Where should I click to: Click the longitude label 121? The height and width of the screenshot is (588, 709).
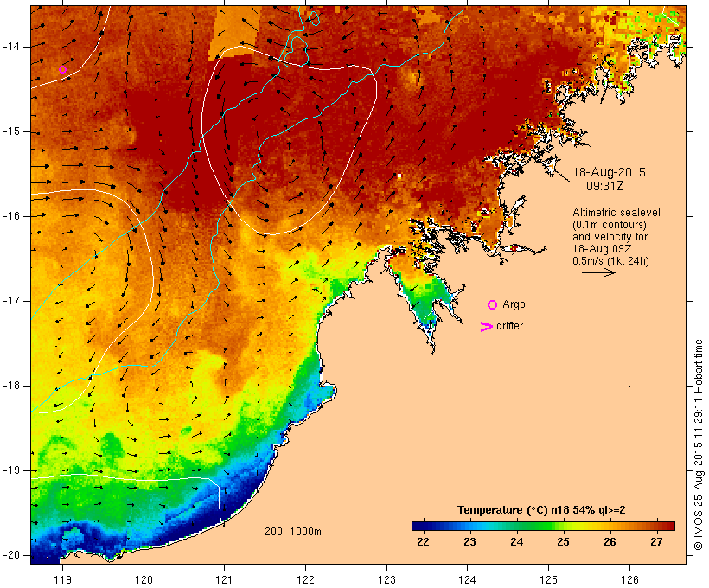pos(224,579)
